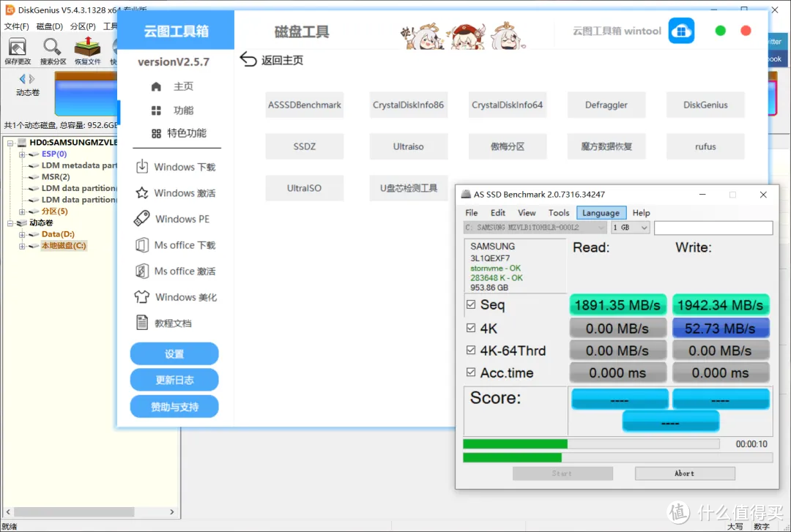Open the rufus tool button
Screen dimensions: 791x532
pos(705,146)
